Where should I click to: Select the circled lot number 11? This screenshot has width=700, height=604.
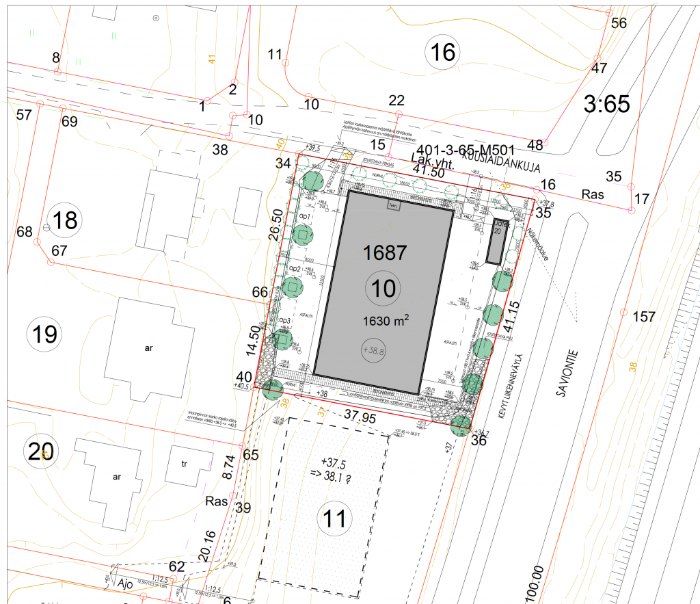pyautogui.click(x=335, y=519)
